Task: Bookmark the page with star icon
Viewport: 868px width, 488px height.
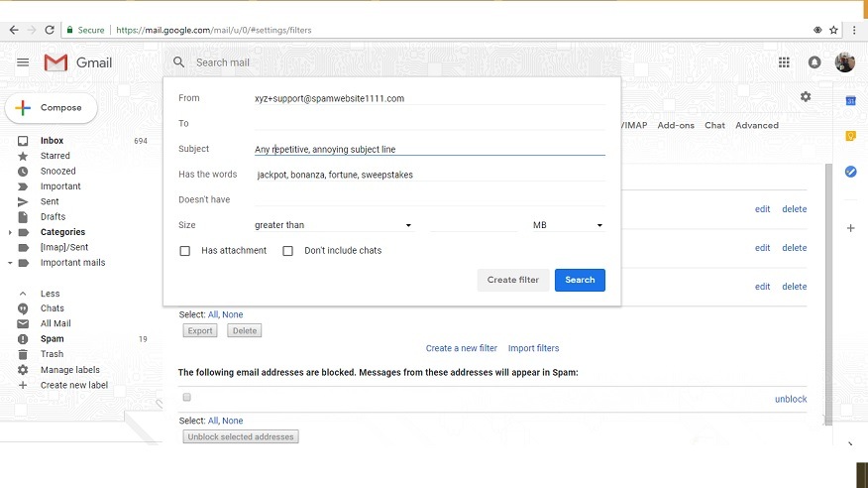Action: (833, 30)
